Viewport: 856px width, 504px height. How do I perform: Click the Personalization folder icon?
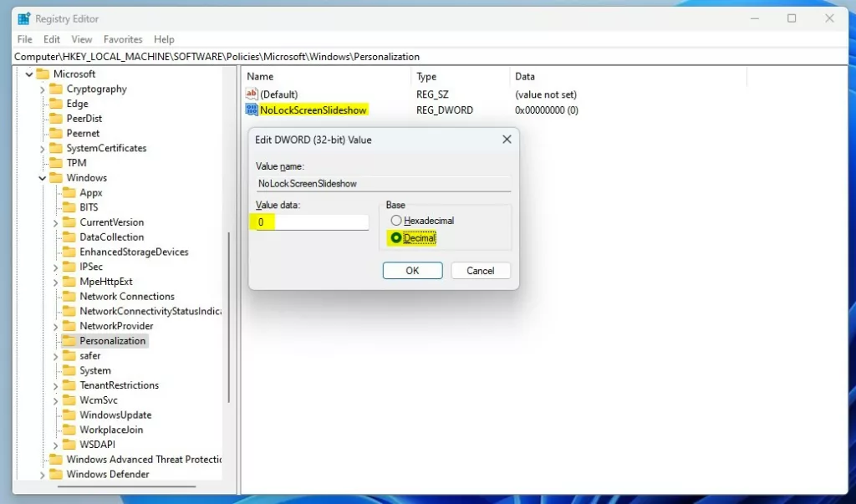coord(69,340)
